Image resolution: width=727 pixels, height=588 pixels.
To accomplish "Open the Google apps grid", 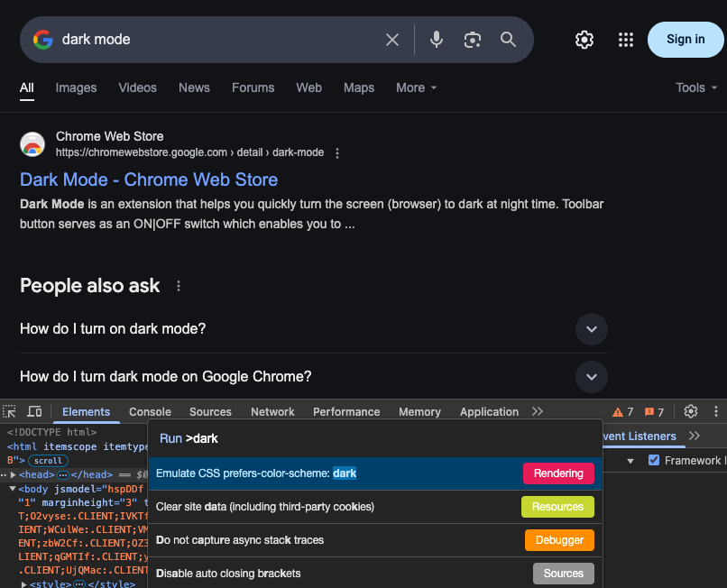I will 626,40.
